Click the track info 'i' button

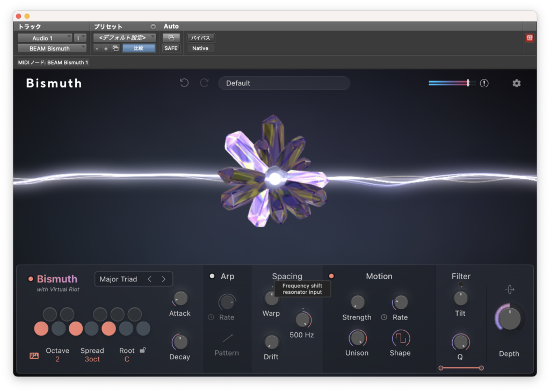pyautogui.click(x=79, y=38)
